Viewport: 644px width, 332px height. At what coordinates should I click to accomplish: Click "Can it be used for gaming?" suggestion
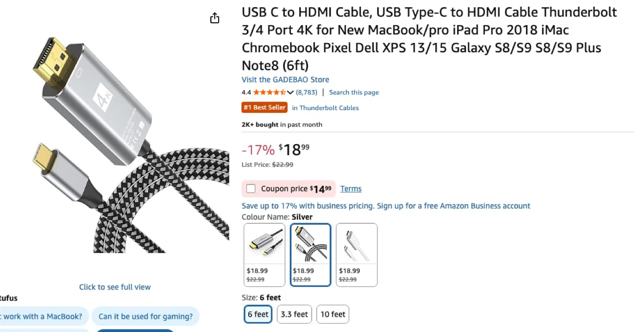[145, 316]
